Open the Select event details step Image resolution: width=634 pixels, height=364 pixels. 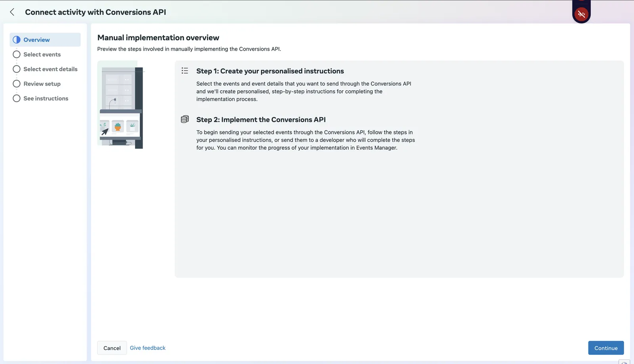click(x=50, y=69)
